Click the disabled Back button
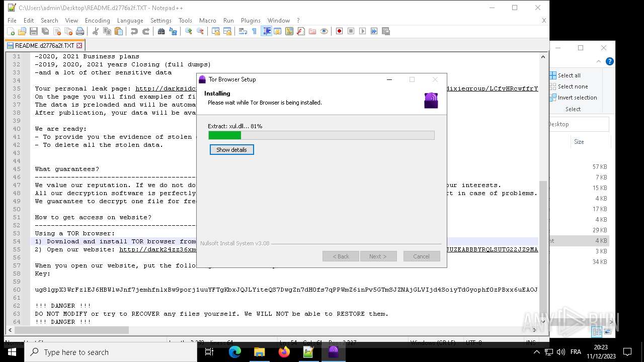Image resolution: width=644 pixels, height=362 pixels. [341, 256]
